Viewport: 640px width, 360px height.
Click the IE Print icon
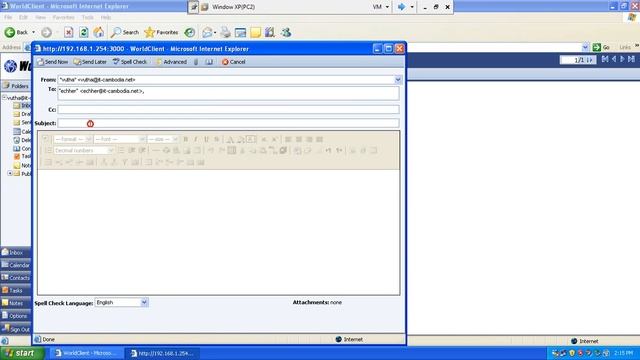pyautogui.click(x=225, y=32)
